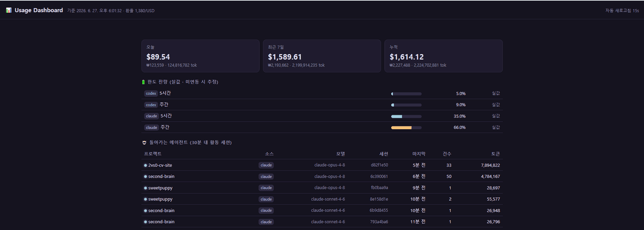
Task: Click session ID 8e158d1e
Action: click(x=379, y=199)
